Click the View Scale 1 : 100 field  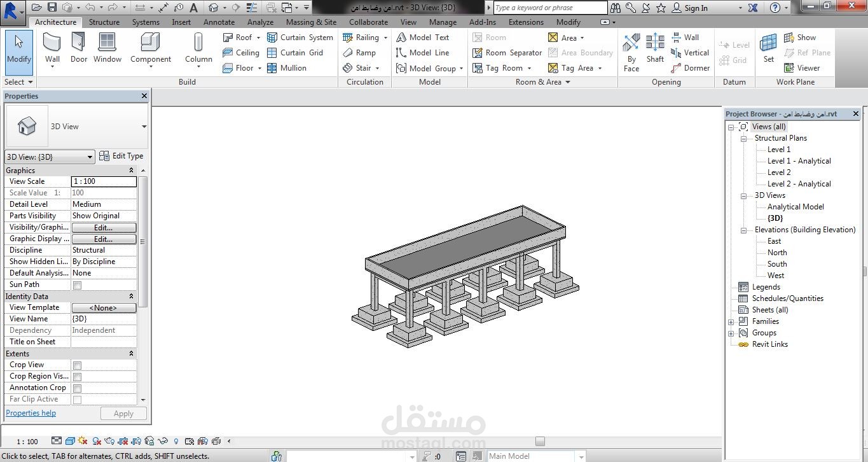click(x=104, y=181)
